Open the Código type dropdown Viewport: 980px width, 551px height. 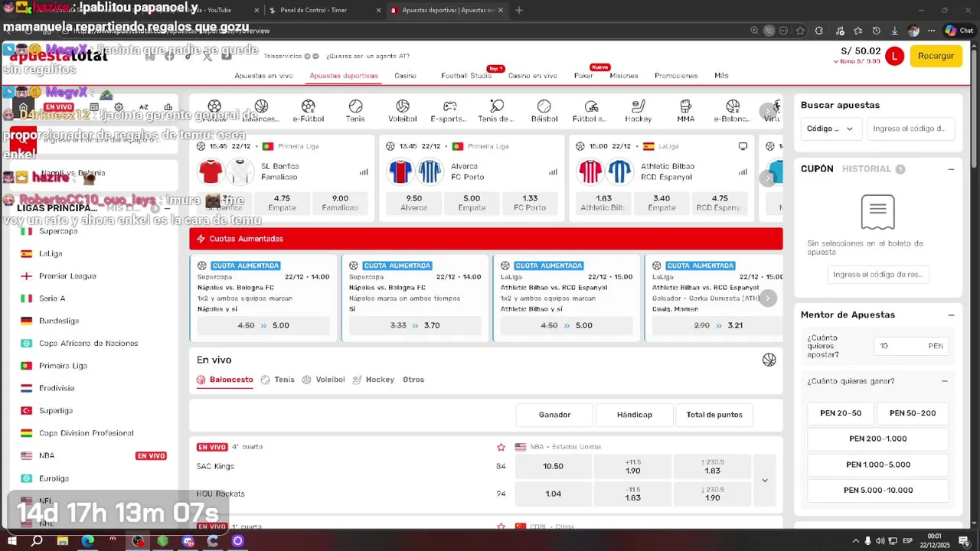click(x=831, y=129)
